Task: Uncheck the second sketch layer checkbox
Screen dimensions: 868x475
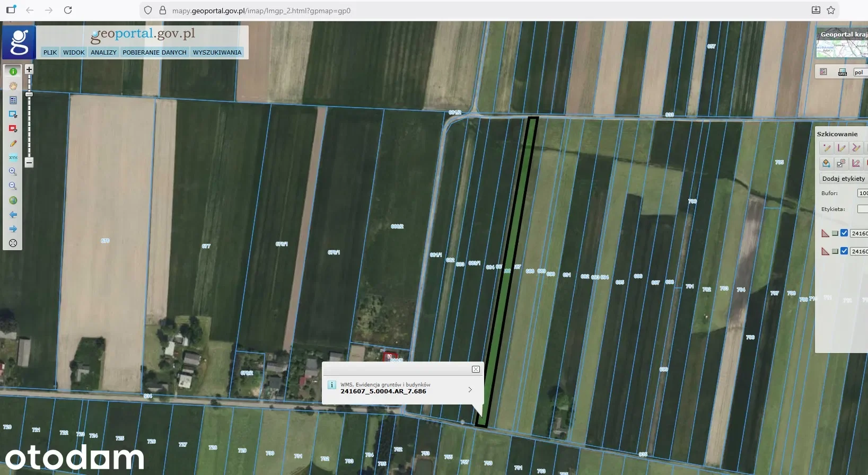Action: click(844, 251)
